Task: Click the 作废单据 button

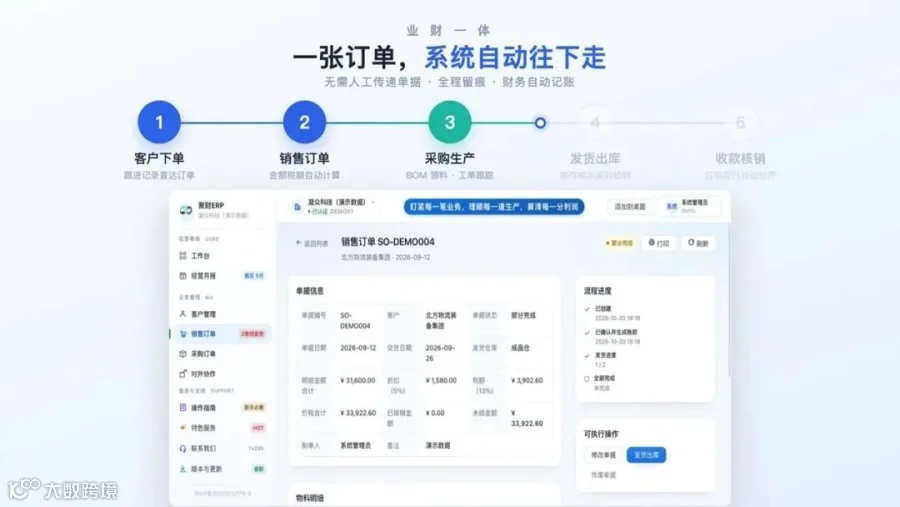Action: click(603, 475)
